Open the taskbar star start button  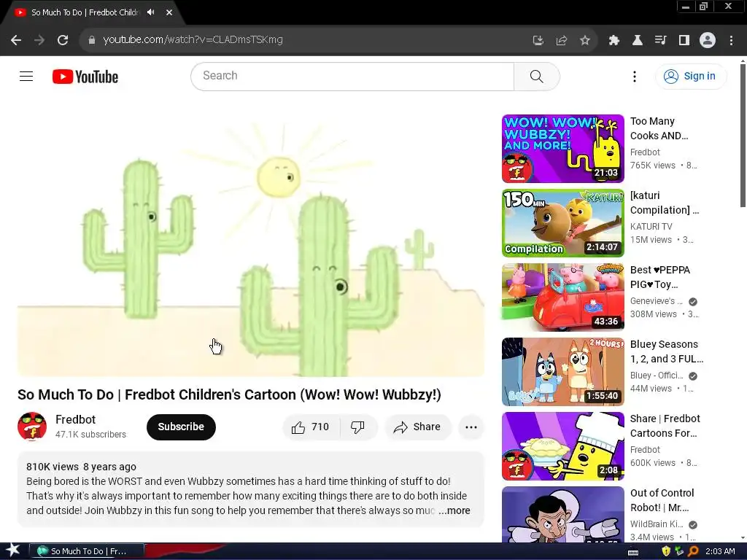[12, 551]
